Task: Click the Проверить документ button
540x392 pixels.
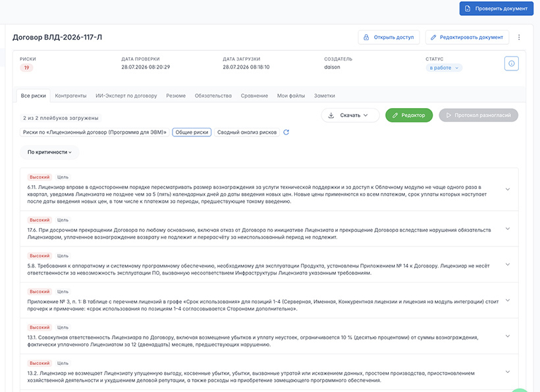Action: (x=497, y=9)
